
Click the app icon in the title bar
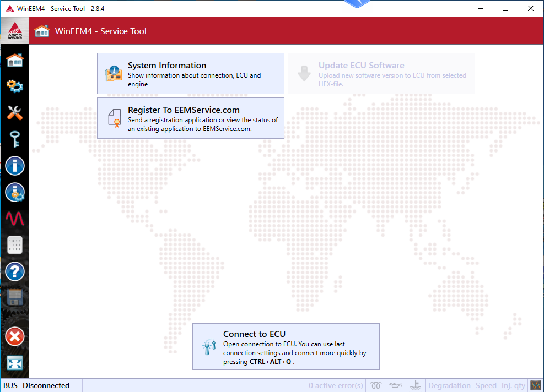pos(10,8)
